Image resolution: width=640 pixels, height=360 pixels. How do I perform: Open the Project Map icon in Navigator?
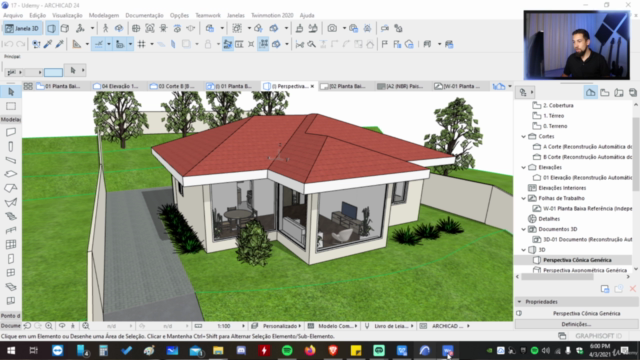(590, 92)
